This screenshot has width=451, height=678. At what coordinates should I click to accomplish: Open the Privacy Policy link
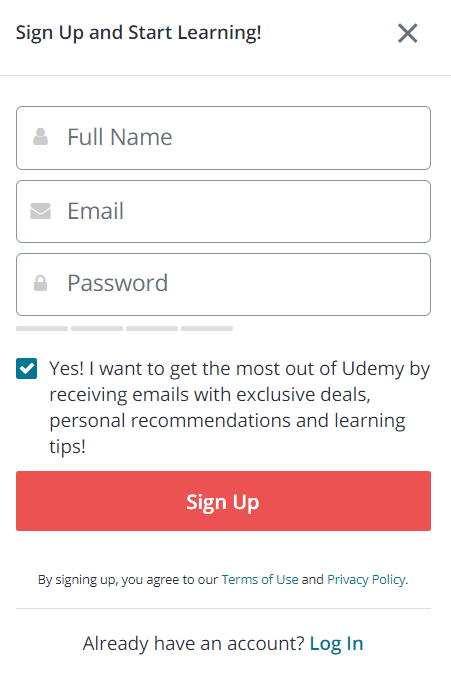(x=366, y=579)
